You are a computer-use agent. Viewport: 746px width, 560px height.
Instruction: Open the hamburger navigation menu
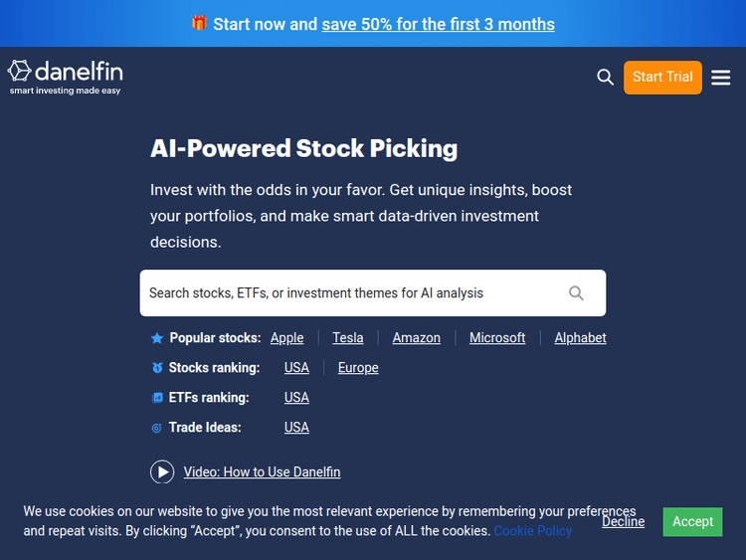(721, 78)
